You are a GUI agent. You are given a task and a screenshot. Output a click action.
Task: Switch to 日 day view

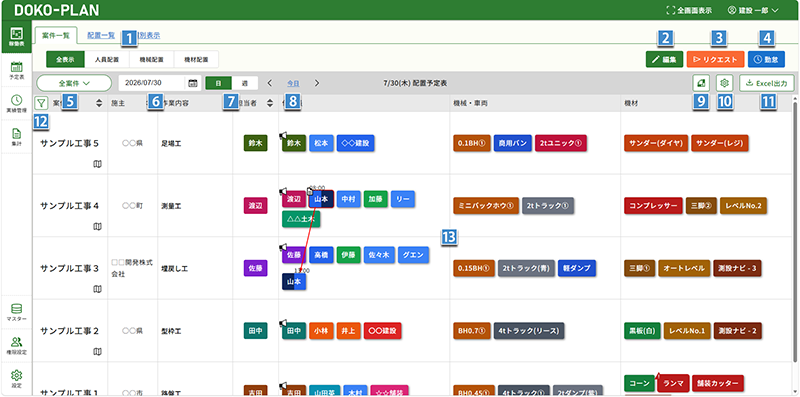218,83
